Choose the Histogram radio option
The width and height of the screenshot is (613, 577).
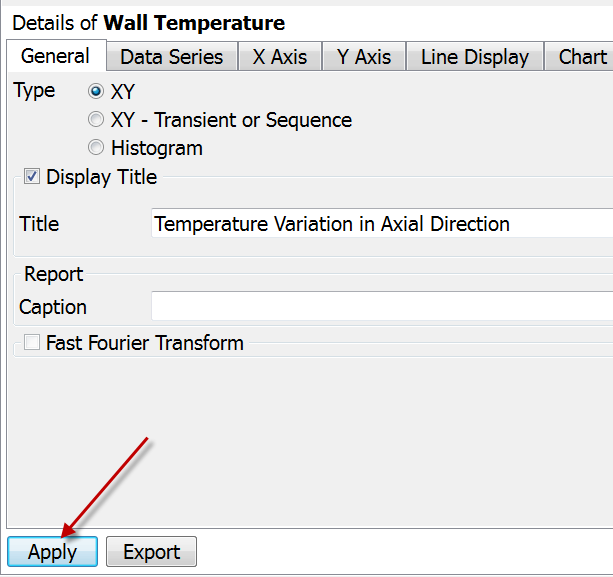coord(96,148)
